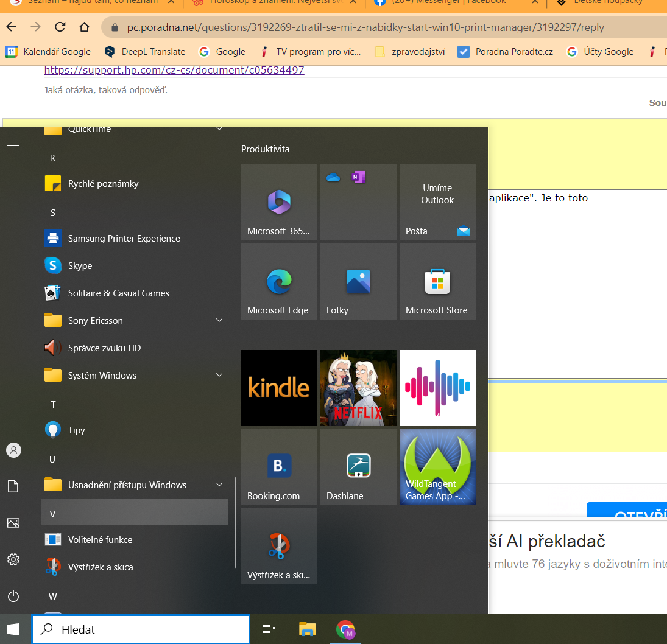The height and width of the screenshot is (644, 667).
Task: Open Solitaire & Casual Games
Action: tap(135, 293)
